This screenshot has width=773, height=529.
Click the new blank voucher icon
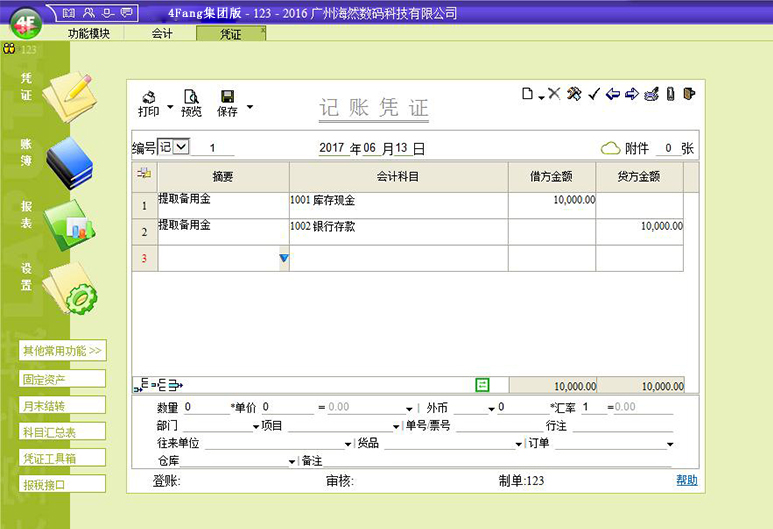point(528,94)
